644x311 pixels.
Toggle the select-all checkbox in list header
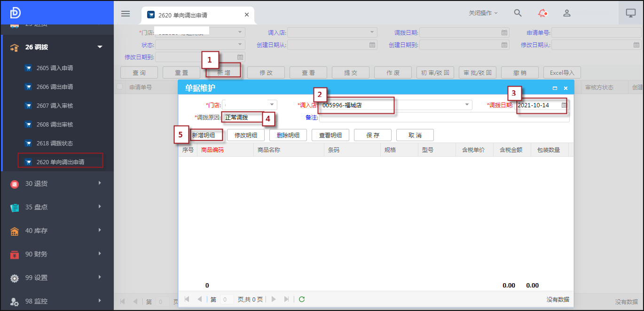120,87
